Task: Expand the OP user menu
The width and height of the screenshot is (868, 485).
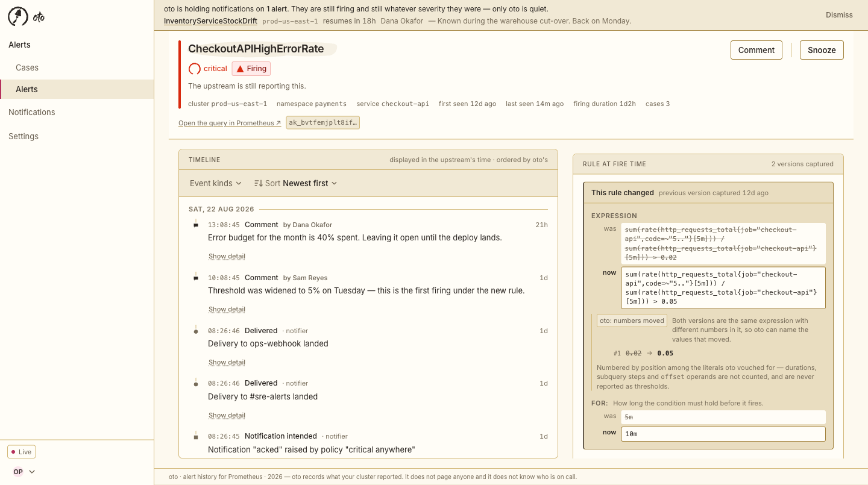Action: (25, 472)
